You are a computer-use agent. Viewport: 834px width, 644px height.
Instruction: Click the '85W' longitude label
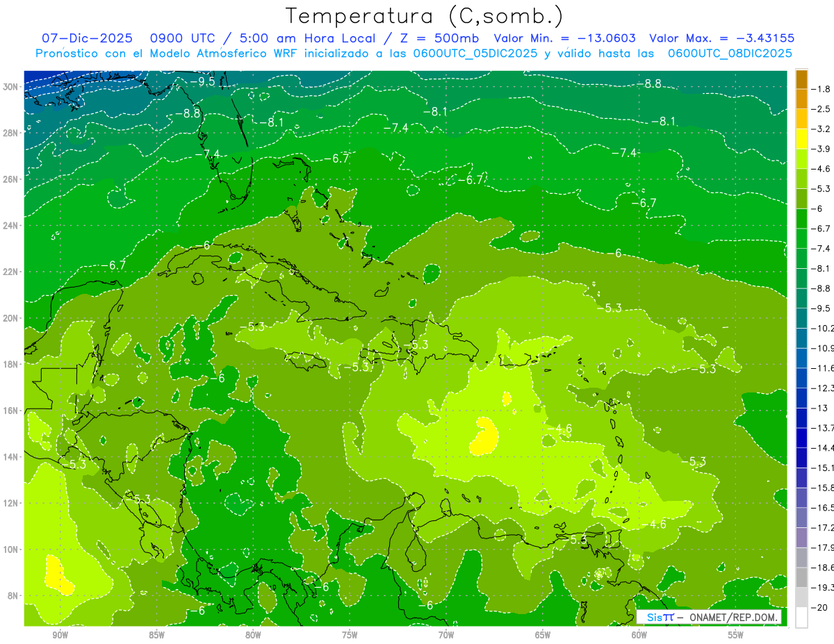[156, 635]
